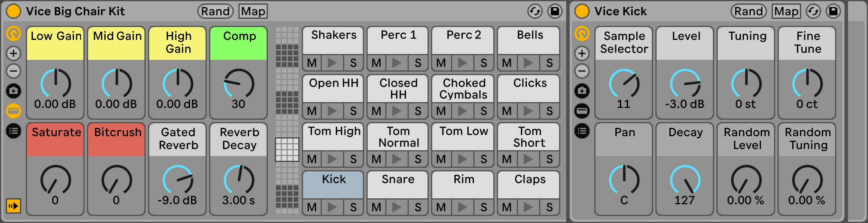Save the Vice Big Chair Kit preset
The image size is (868, 223).
(x=554, y=11)
